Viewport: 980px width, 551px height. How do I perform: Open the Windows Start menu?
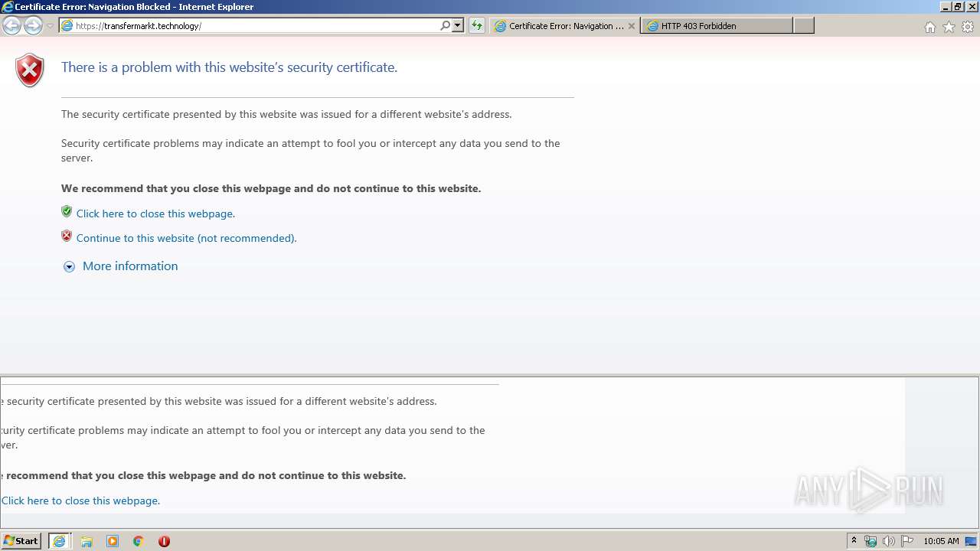tap(21, 540)
